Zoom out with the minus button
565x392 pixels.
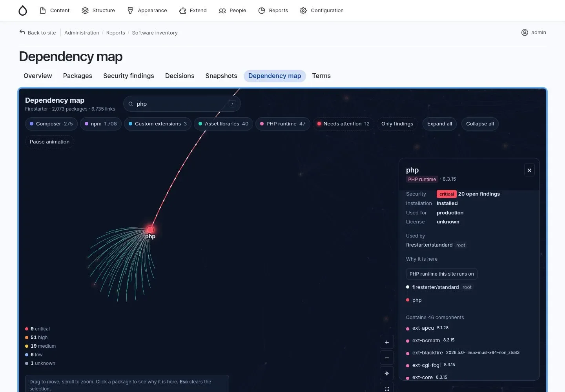[x=387, y=358]
